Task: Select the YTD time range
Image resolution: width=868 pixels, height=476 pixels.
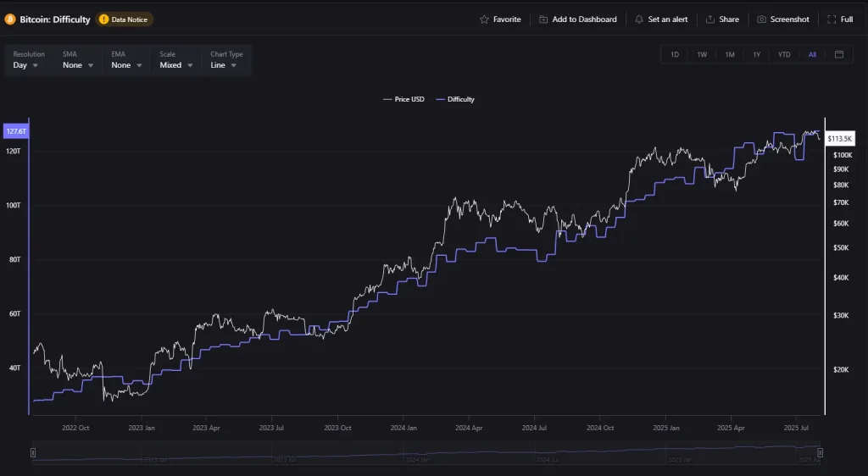Action: point(784,55)
